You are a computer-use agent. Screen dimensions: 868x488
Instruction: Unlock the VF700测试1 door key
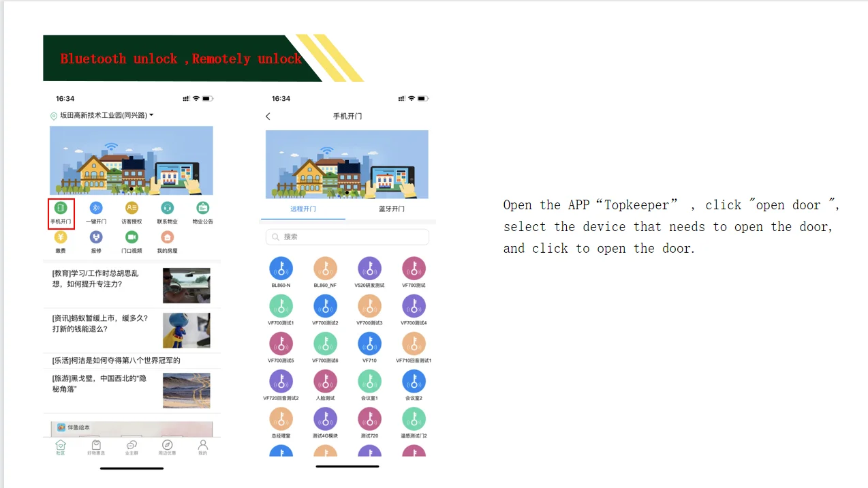[281, 306]
